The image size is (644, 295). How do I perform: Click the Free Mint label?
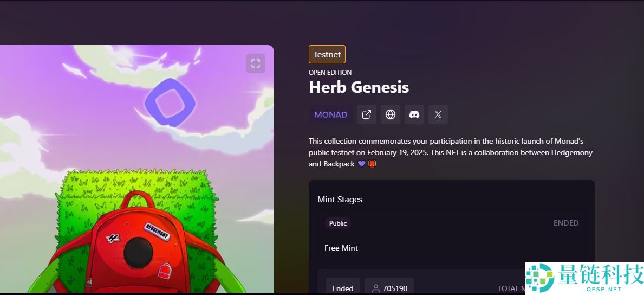341,248
